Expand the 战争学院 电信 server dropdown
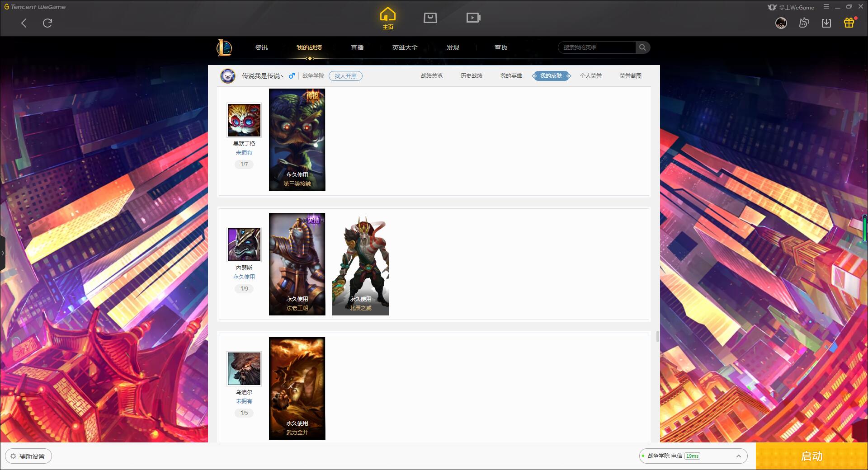This screenshot has height=470, width=868. click(693, 456)
